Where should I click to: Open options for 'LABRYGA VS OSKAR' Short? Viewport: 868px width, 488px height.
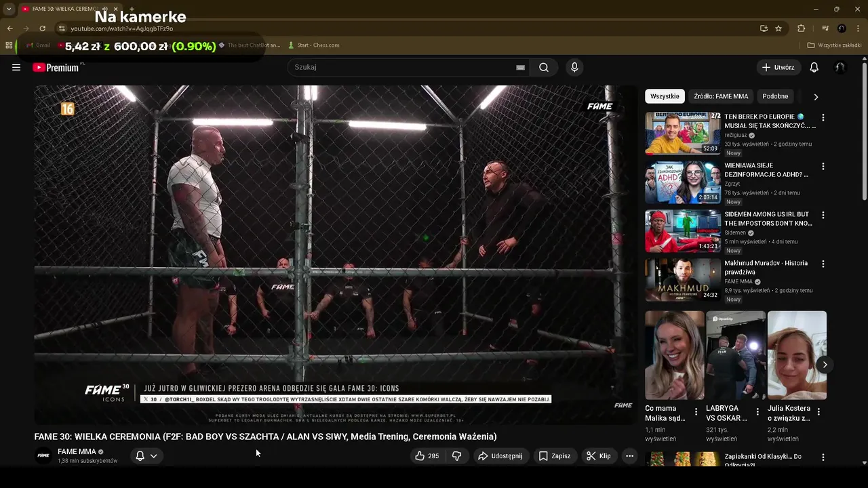pyautogui.click(x=757, y=411)
